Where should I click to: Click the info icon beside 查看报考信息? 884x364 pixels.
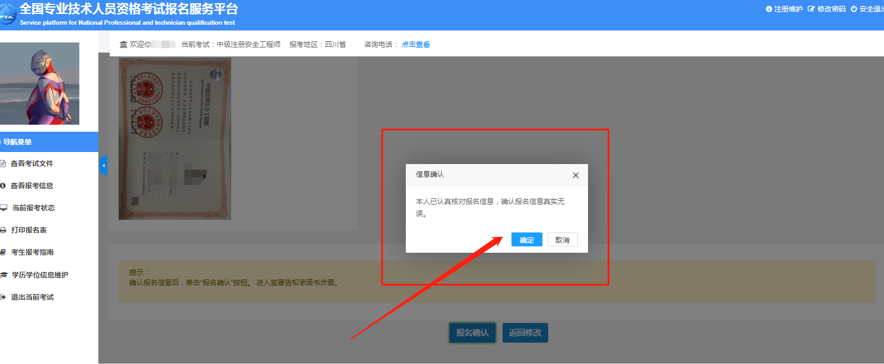(3, 186)
